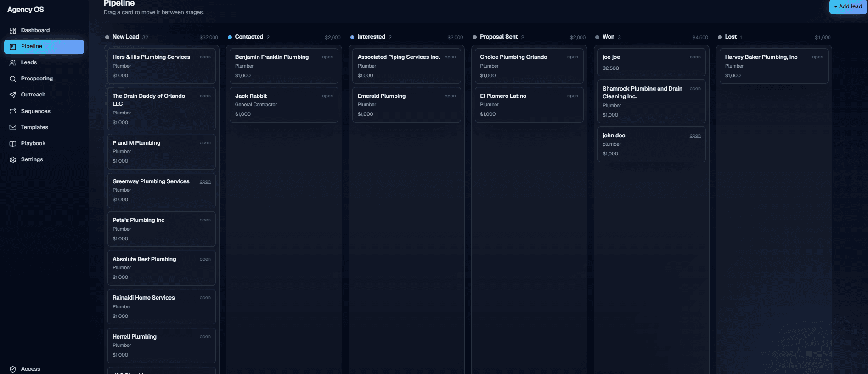Viewport: 868px width, 374px height.
Task: Open El Plomero Latino lead
Action: click(572, 96)
